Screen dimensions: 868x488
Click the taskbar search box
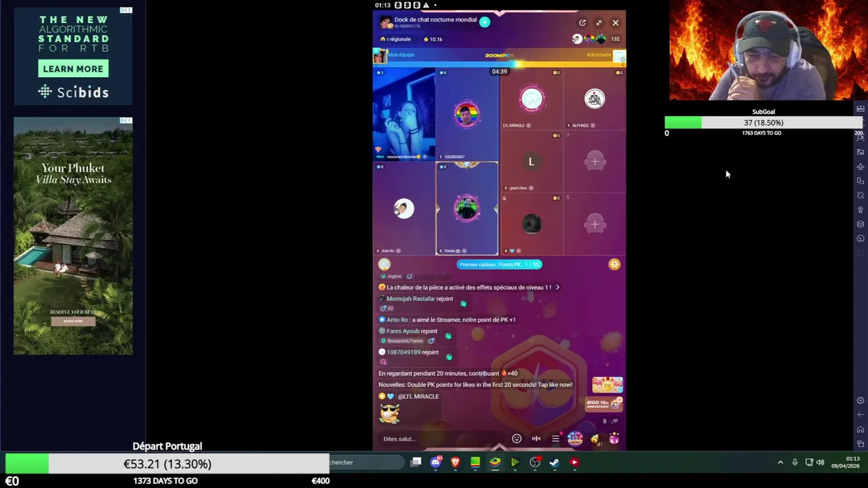(366, 462)
